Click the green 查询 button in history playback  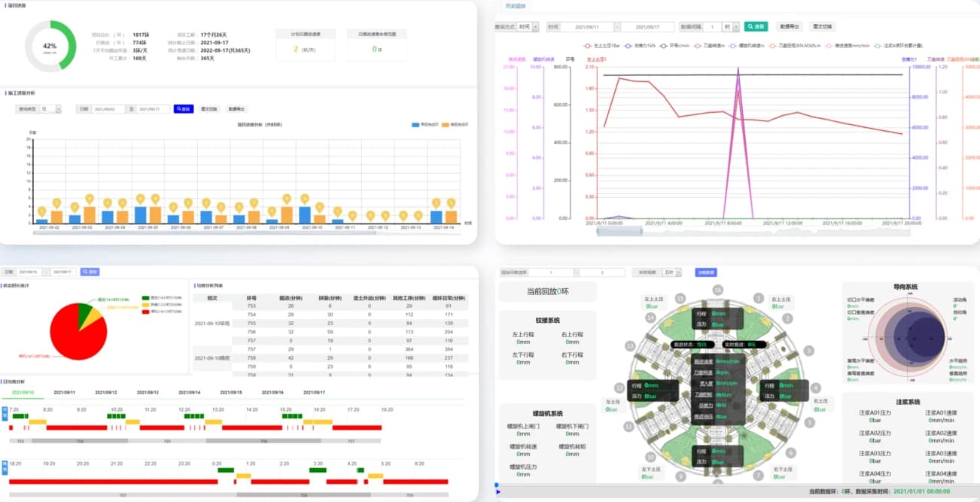[756, 26]
